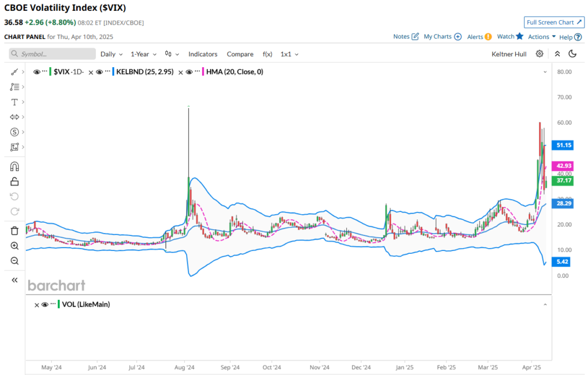
Task: Open chart settings gear icon
Action: (x=539, y=54)
